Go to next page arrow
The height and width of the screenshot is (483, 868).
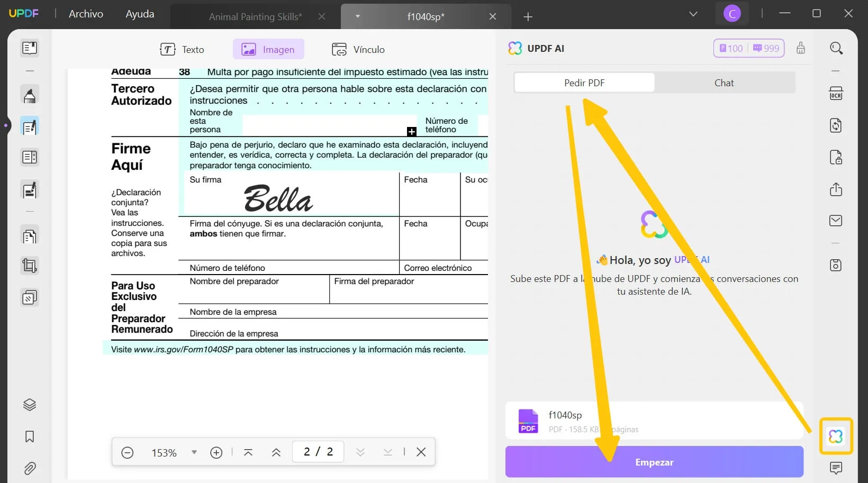tap(360, 452)
